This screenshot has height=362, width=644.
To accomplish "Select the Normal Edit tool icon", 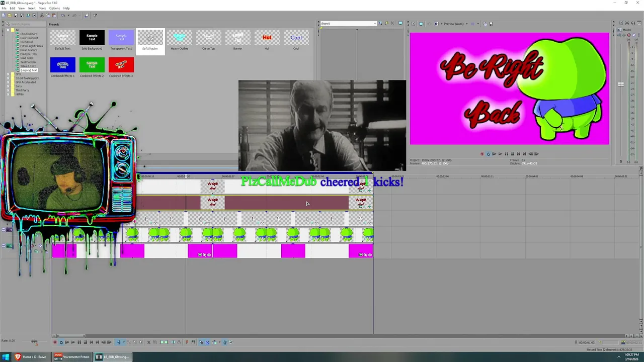I will [119, 342].
